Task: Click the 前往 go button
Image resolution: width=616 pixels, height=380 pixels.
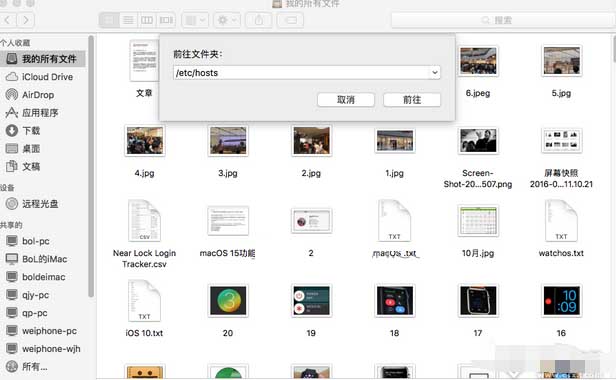Action: point(412,100)
